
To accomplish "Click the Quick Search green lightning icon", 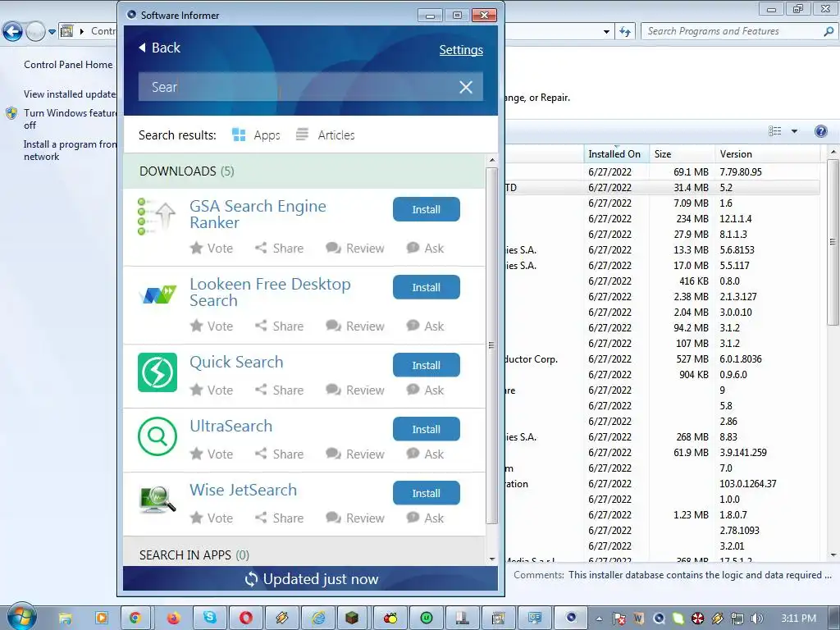I will (157, 372).
